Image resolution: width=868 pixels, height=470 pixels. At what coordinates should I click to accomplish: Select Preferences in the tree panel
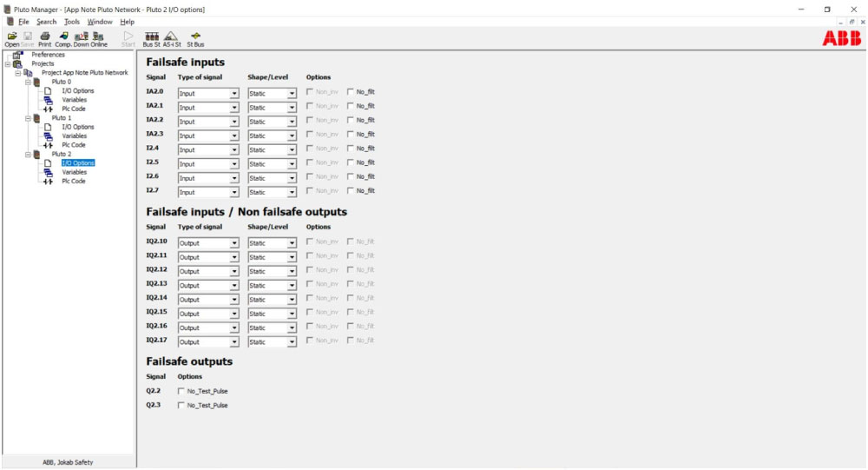48,55
